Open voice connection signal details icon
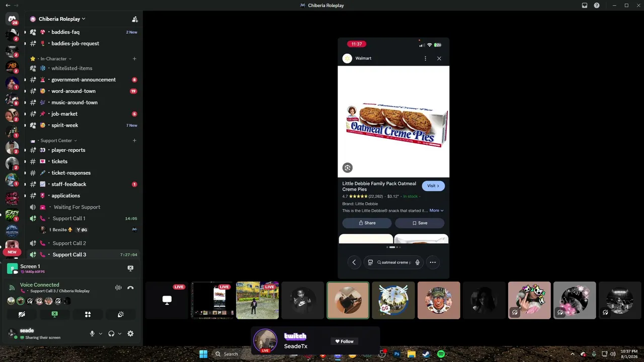The width and height of the screenshot is (644, 362). [12, 288]
